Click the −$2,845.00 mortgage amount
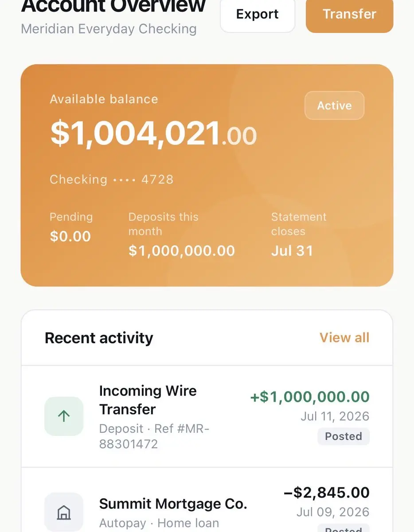This screenshot has height=532, width=414. pyautogui.click(x=326, y=493)
